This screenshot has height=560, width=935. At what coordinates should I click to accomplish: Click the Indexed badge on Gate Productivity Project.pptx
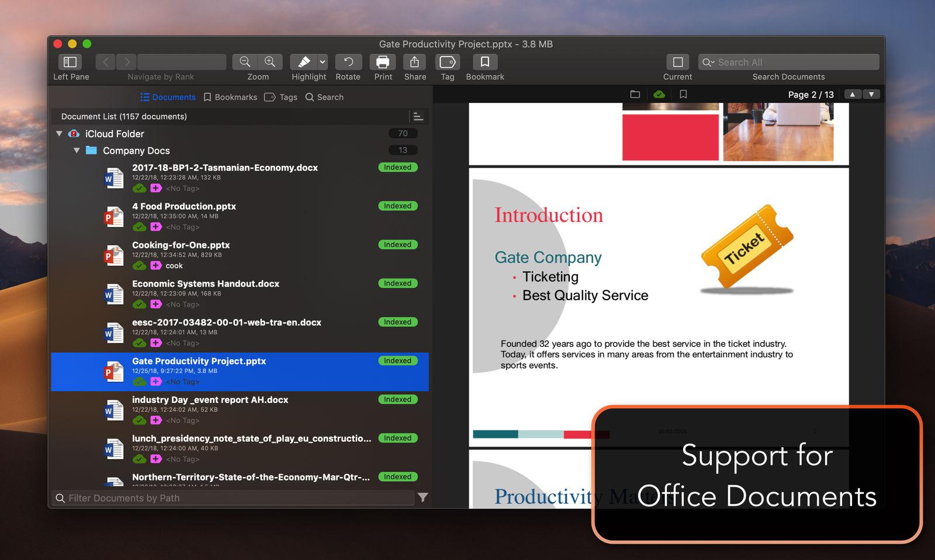click(398, 361)
